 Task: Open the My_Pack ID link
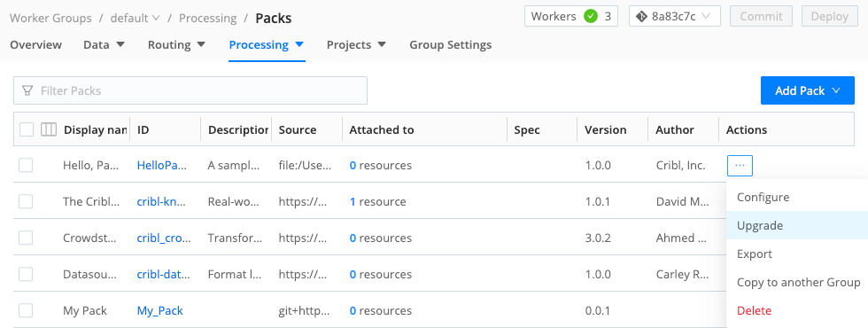[160, 311]
